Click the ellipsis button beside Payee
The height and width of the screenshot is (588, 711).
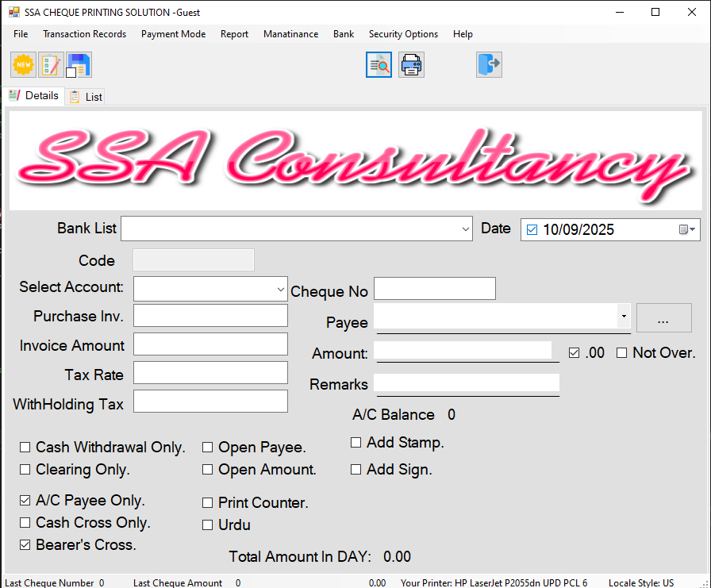coord(664,317)
